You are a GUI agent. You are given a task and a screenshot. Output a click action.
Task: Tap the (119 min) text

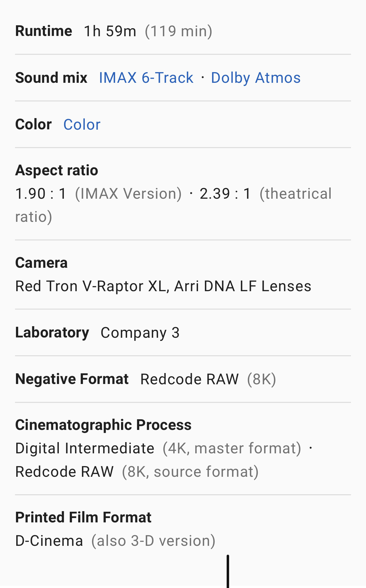[x=179, y=31]
